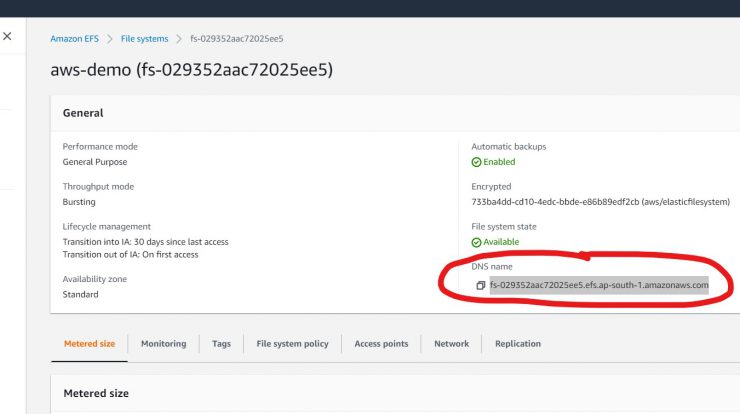The height and width of the screenshot is (414, 740).
Task: Open the Amazon EFS breadcrumb link
Action: (75, 39)
